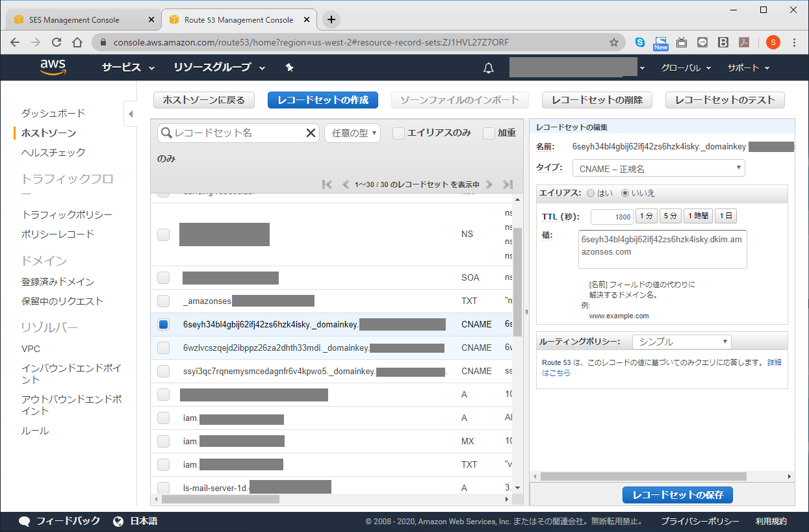Check the ssyi3qc7rqnemys CNAME record checkbox
Viewport: 809px width, 532px height.
pyautogui.click(x=164, y=371)
